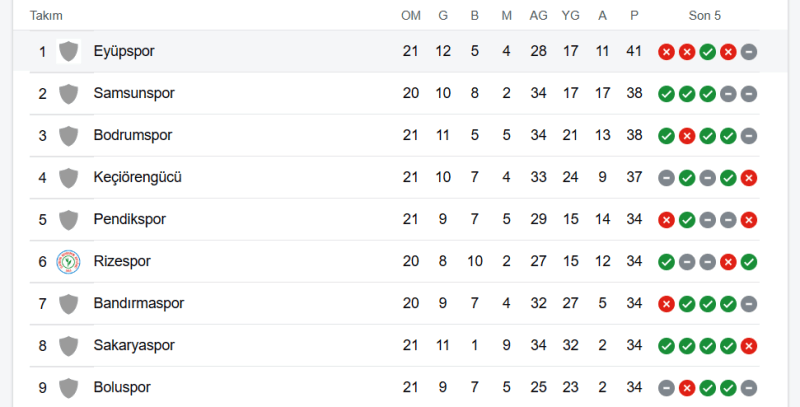Image resolution: width=800 pixels, height=407 pixels.
Task: Click Sakaryaspor's red loss icon
Action: 748,345
